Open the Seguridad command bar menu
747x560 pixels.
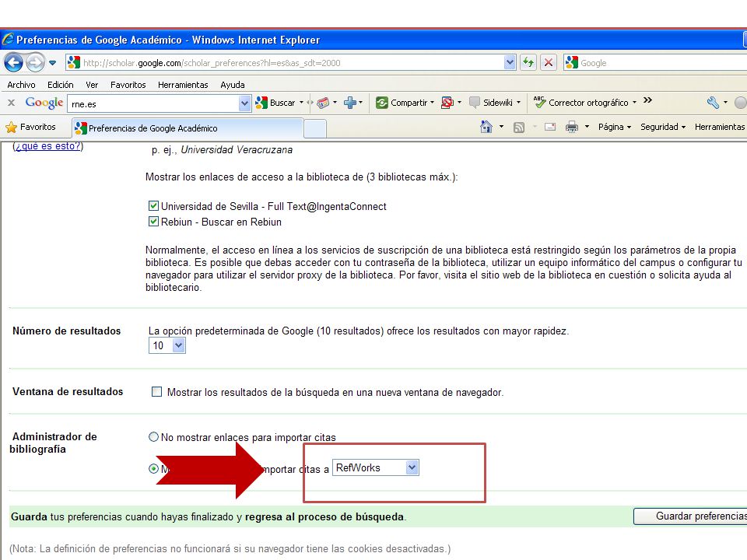point(663,127)
